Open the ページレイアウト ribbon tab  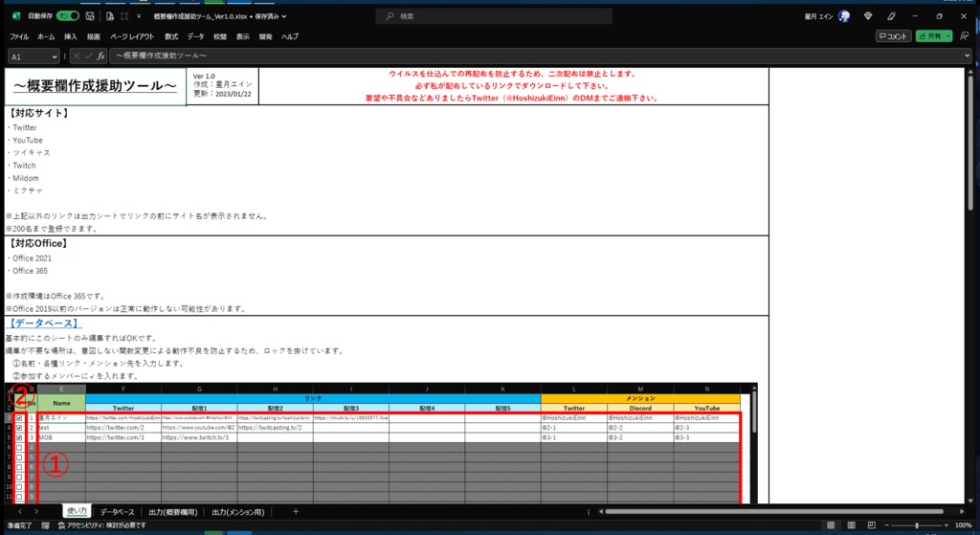click(132, 37)
